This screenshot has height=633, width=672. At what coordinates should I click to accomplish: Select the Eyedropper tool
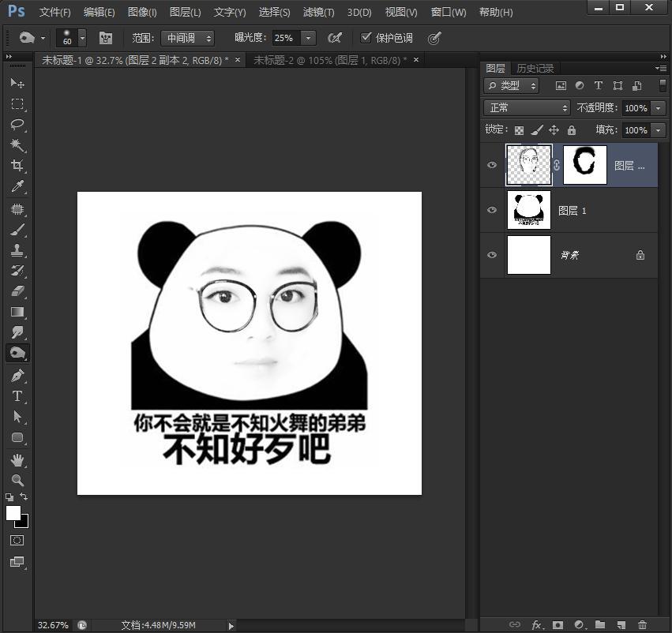[x=17, y=185]
